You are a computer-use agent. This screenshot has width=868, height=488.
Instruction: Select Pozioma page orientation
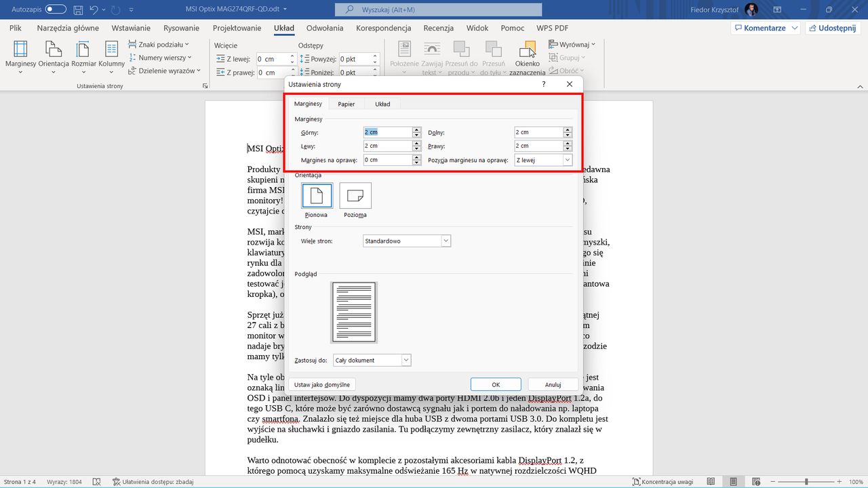click(x=355, y=197)
